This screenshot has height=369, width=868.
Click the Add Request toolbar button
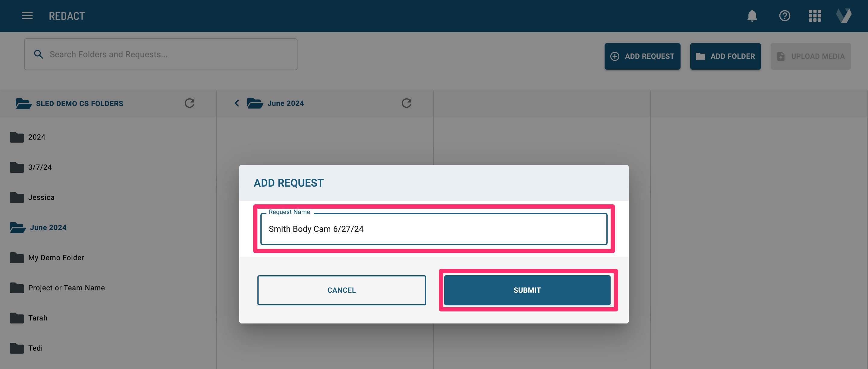click(642, 56)
